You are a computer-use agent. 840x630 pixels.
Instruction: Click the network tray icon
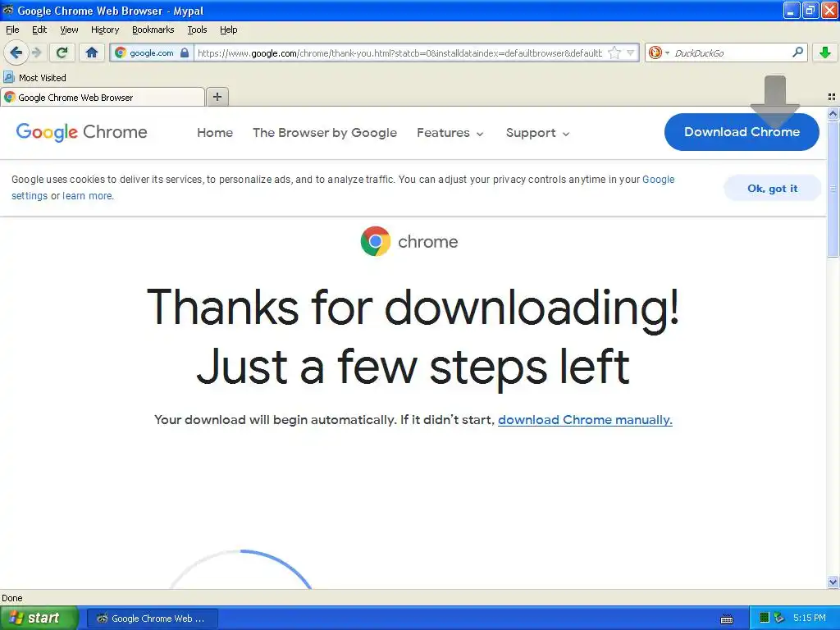coord(779,619)
